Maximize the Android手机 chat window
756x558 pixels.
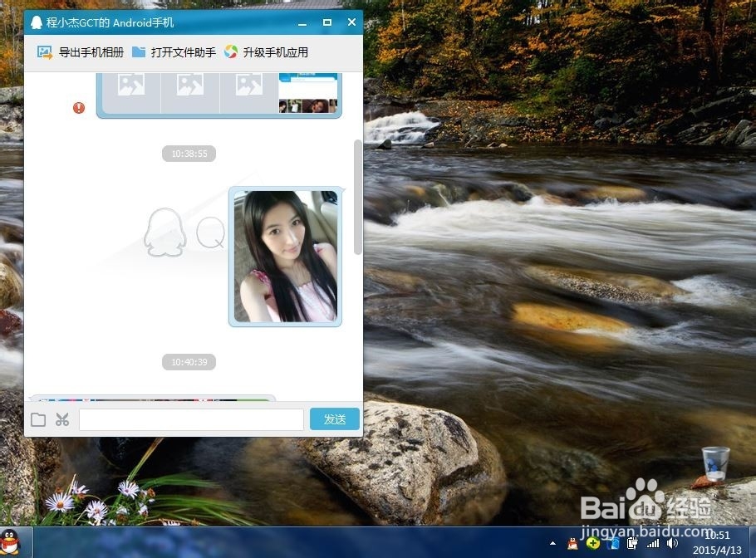[326, 22]
